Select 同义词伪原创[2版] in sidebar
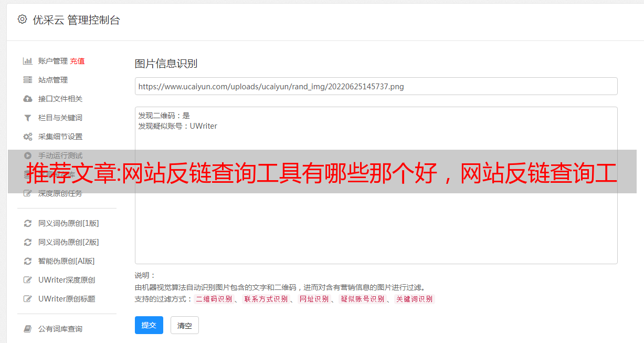The image size is (644, 343). point(69,242)
